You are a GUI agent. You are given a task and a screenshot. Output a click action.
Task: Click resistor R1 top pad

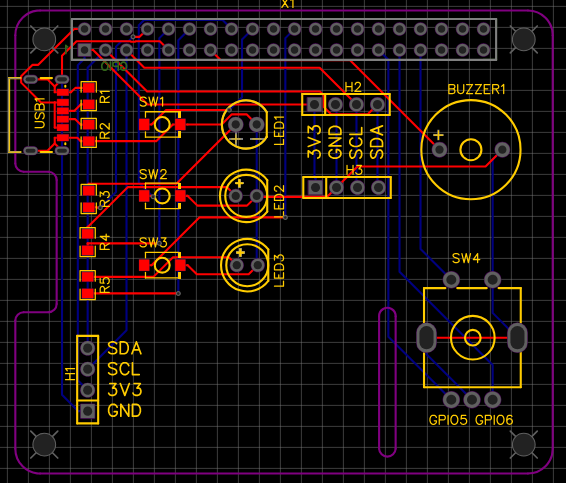coord(88,88)
